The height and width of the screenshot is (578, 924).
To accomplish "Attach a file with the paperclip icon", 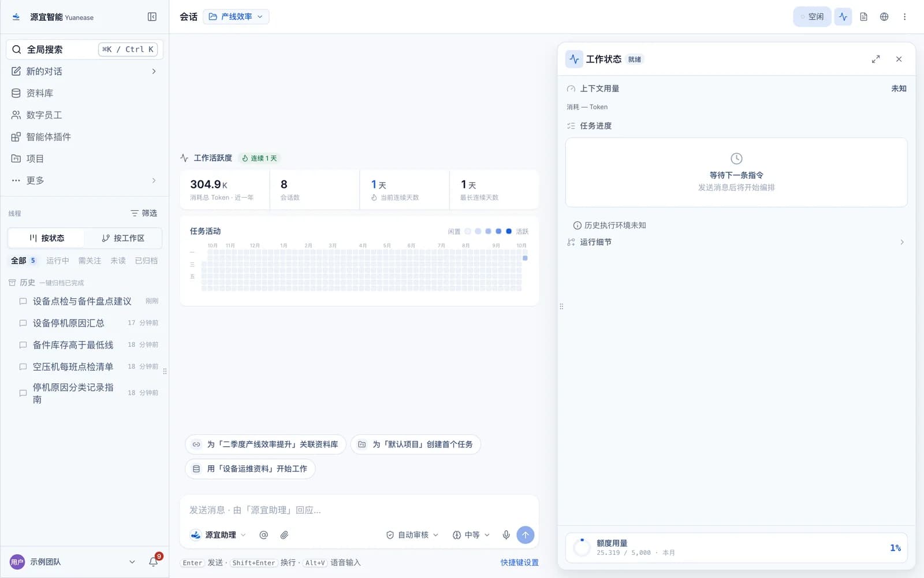I will click(284, 535).
